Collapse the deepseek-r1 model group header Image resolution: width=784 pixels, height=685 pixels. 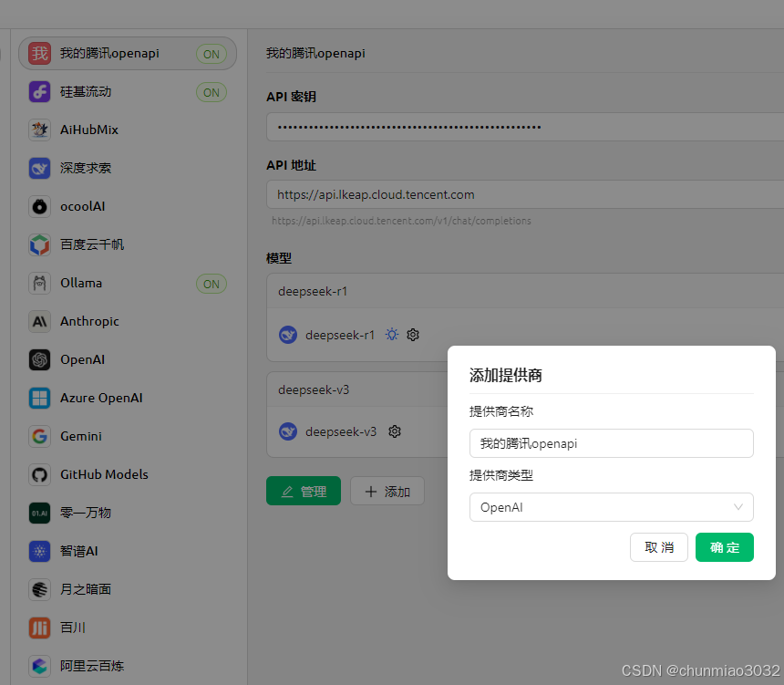[525, 291]
